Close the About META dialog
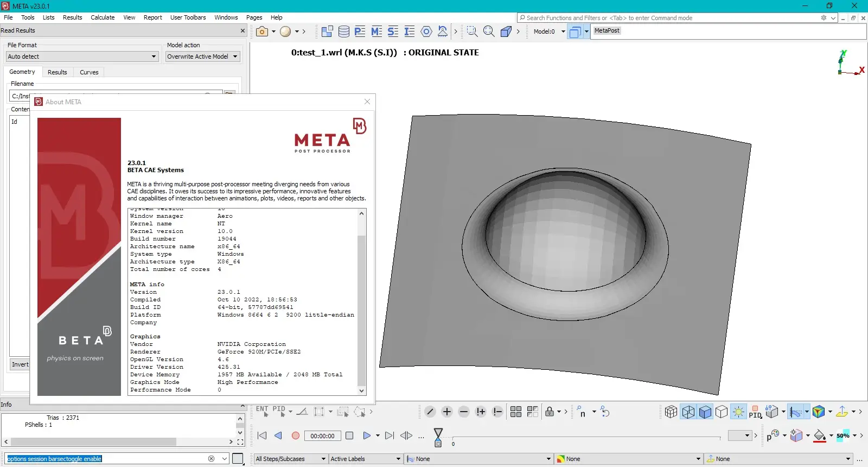The width and height of the screenshot is (868, 467). [x=367, y=102]
